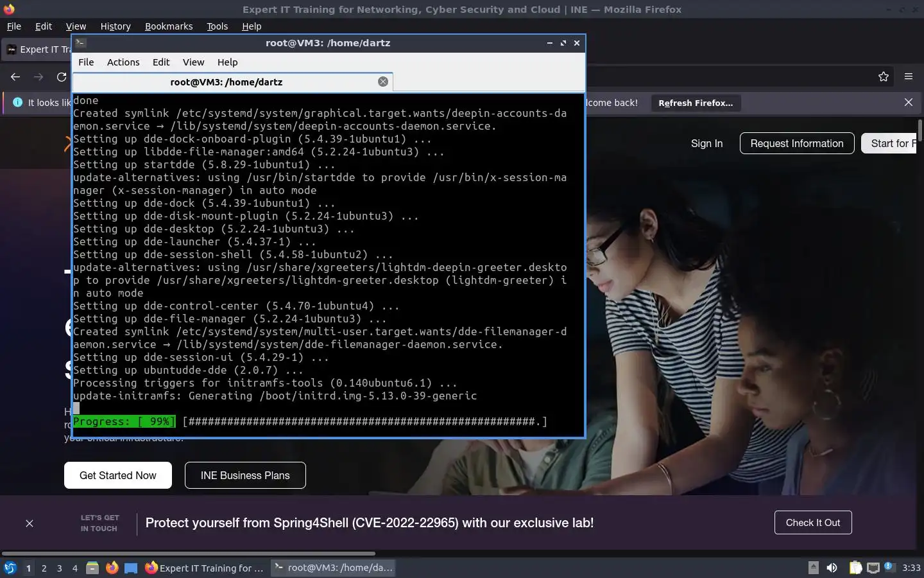The width and height of the screenshot is (924, 578).
Task: Switch to Expert IT Training taskbar window
Action: point(204,568)
